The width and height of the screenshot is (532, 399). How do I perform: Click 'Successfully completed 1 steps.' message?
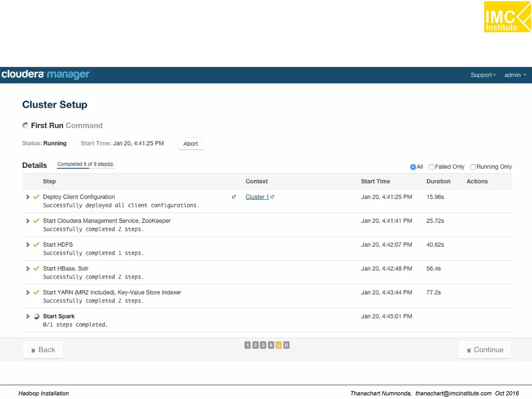click(x=93, y=253)
